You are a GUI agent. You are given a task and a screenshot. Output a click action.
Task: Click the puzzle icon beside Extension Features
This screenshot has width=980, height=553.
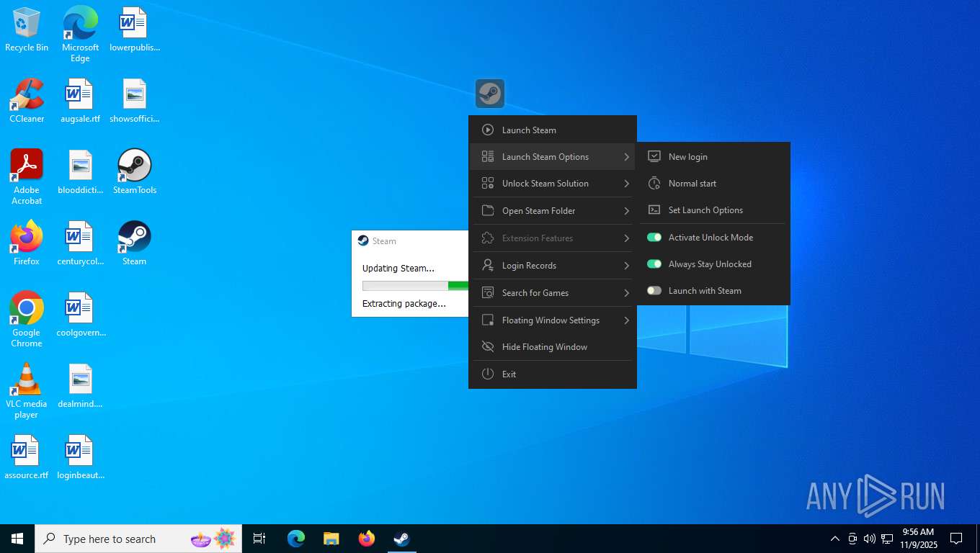click(x=488, y=238)
